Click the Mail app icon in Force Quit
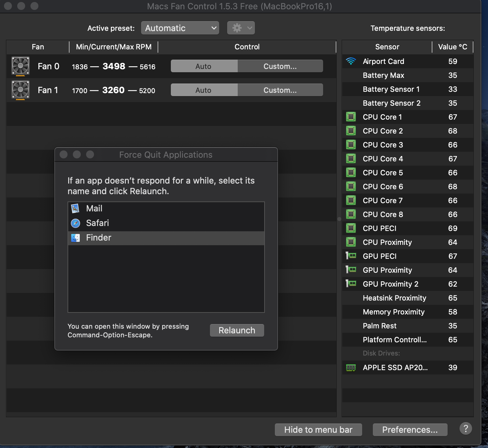 tap(75, 208)
